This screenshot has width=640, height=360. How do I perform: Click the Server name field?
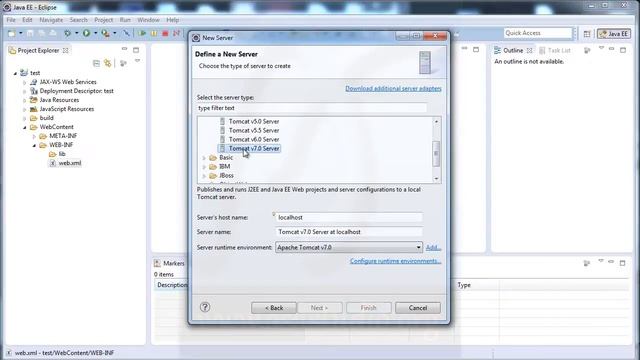coord(349,232)
